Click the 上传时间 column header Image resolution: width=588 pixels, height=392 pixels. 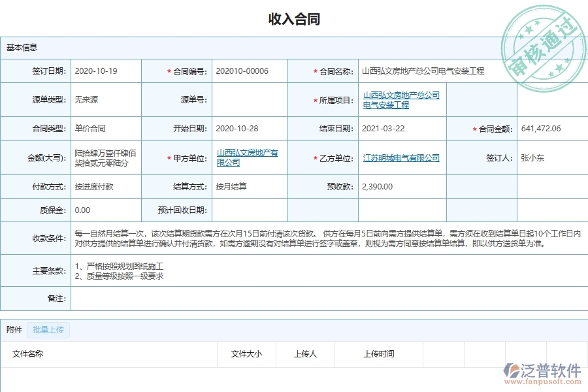coord(380,354)
